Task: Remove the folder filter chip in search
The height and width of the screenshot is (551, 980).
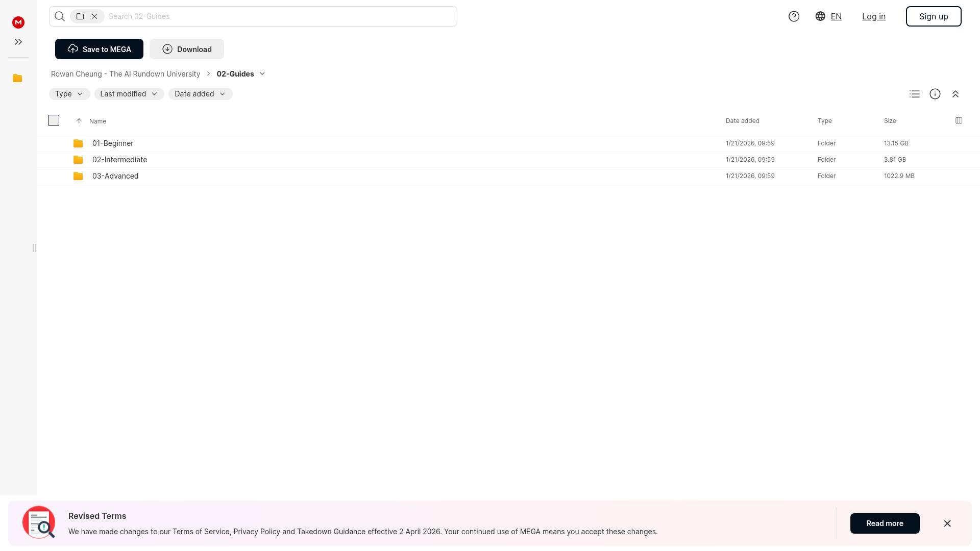Action: pos(94,16)
